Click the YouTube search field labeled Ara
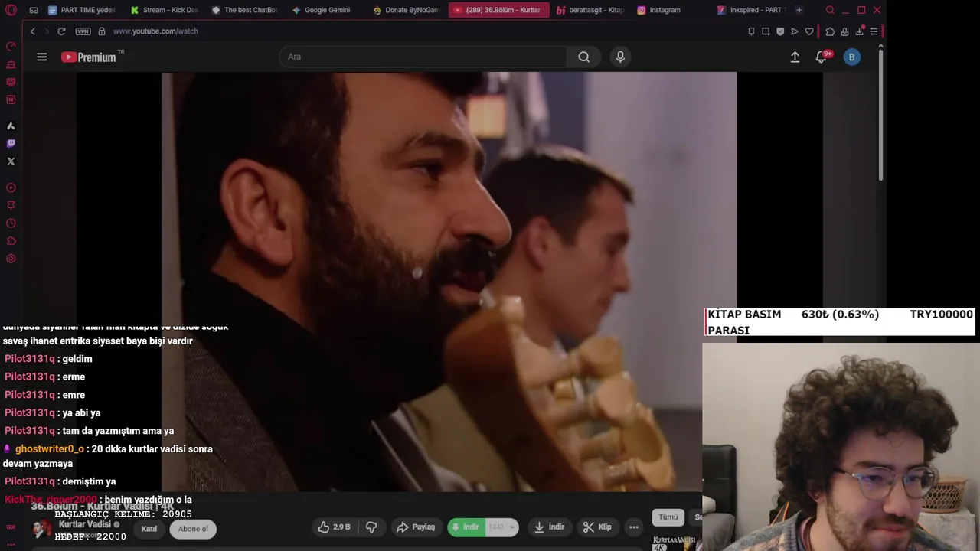This screenshot has width=980, height=551. [x=423, y=57]
